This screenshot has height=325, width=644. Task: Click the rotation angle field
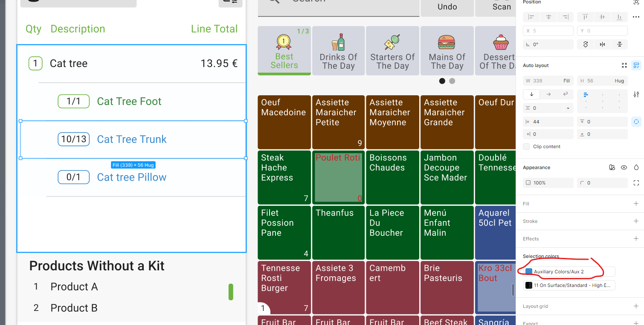548,44
